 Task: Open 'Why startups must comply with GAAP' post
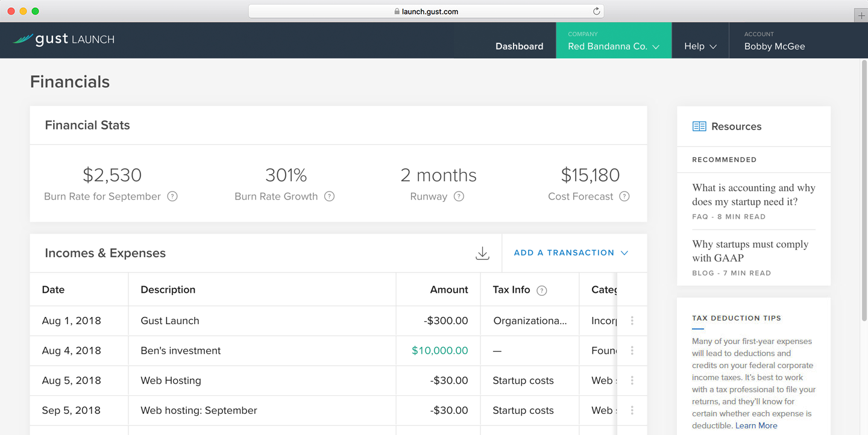(x=750, y=251)
